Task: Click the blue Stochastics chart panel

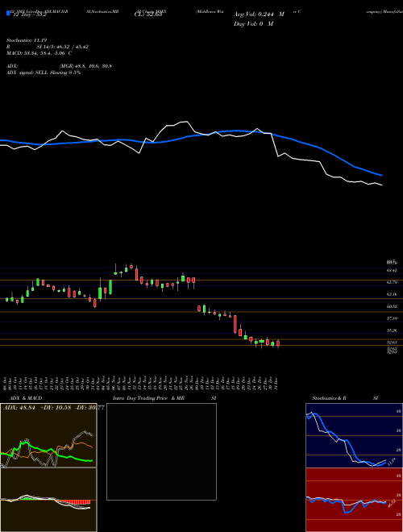Action: pos(354,435)
